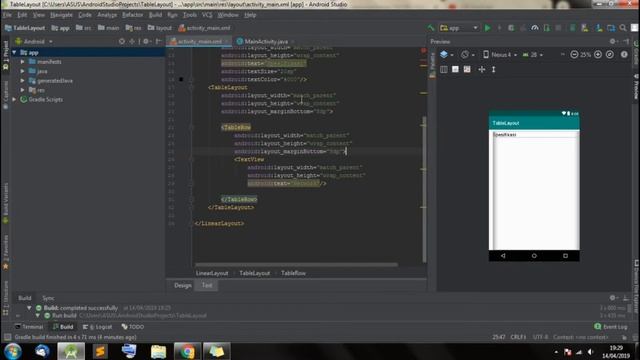Open Preview panel settings gear
This screenshot has width=640, height=360.
[613, 41]
